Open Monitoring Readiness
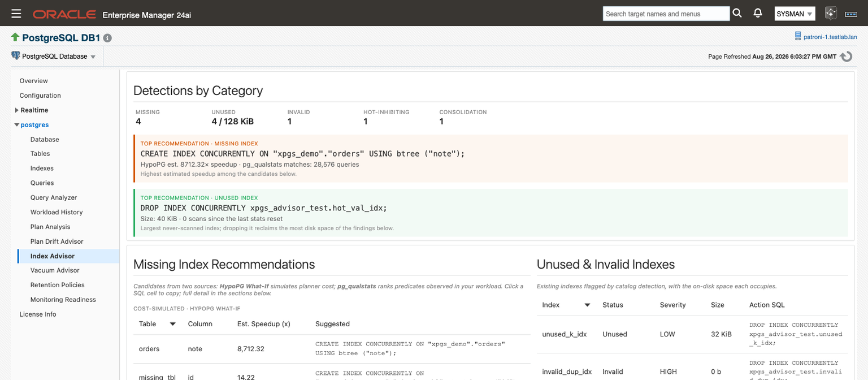Image resolution: width=868 pixels, height=380 pixels. tap(63, 300)
